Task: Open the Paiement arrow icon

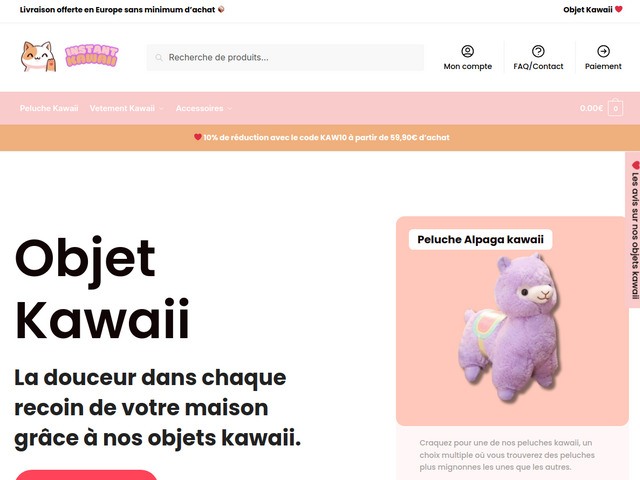Action: 603,51
